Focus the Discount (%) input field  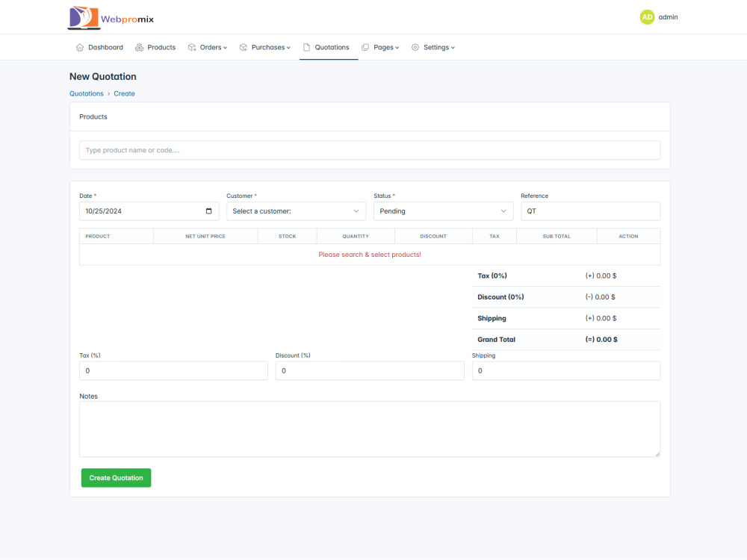coord(370,370)
